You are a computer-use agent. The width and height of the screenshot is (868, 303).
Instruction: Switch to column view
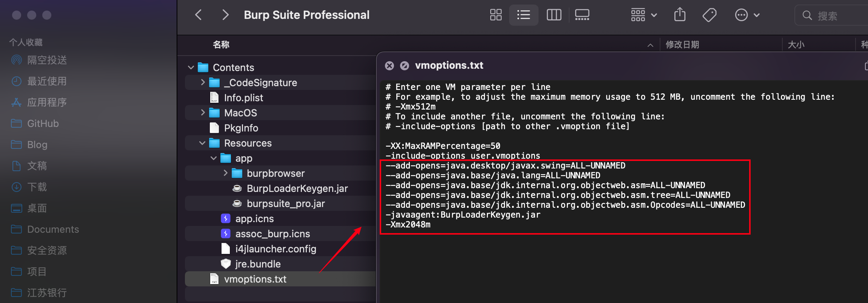tap(554, 15)
